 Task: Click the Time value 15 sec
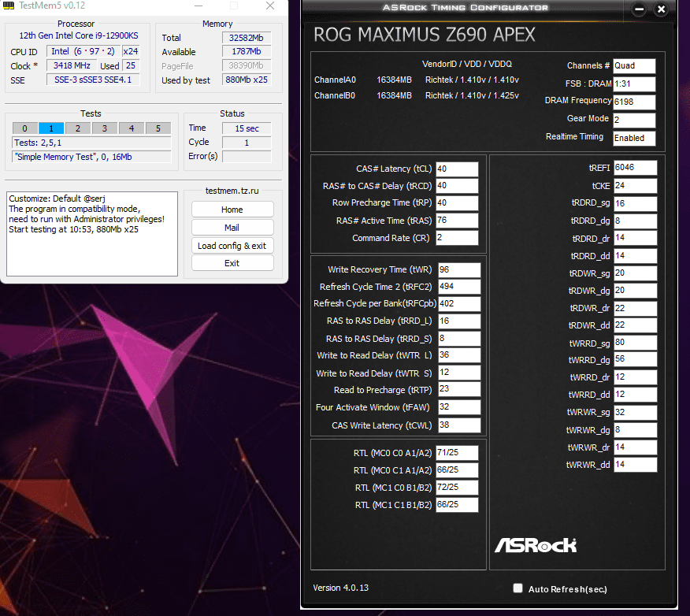[x=247, y=128]
